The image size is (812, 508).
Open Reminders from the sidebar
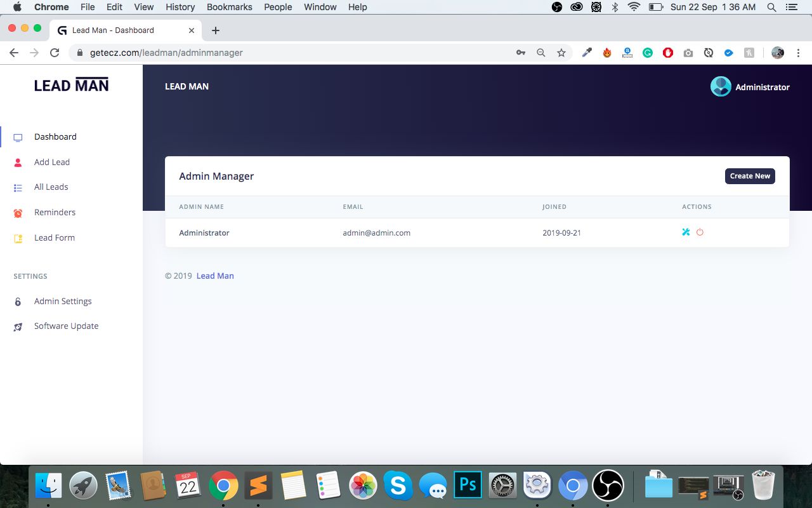(x=55, y=212)
